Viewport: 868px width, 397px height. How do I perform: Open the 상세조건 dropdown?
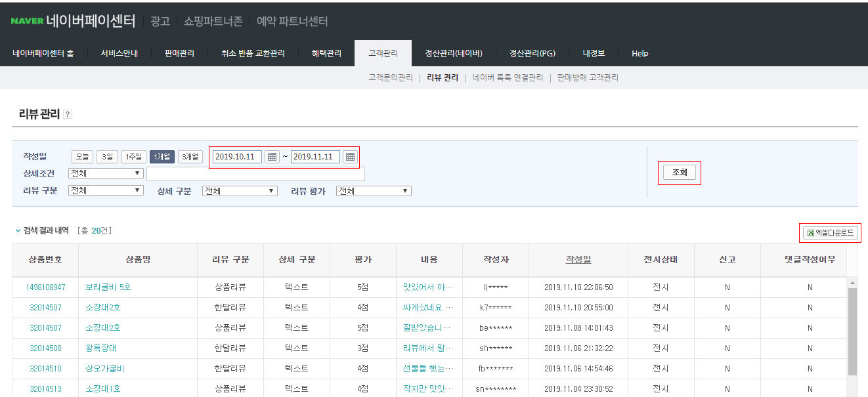tap(106, 174)
